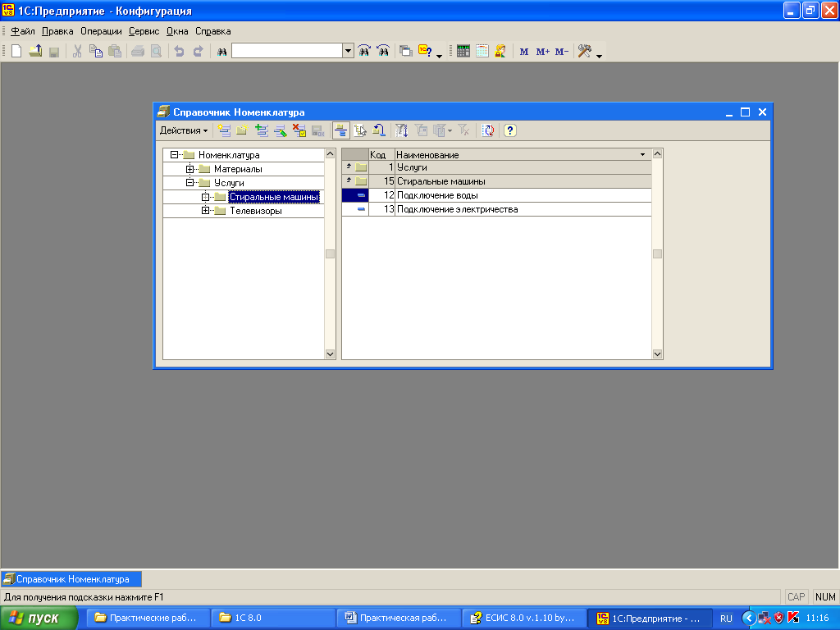Open the windows list icon

406,52
